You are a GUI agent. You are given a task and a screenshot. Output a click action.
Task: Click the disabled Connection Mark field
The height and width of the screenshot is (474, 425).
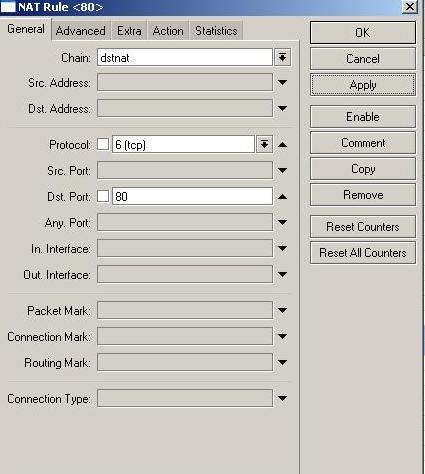185,336
